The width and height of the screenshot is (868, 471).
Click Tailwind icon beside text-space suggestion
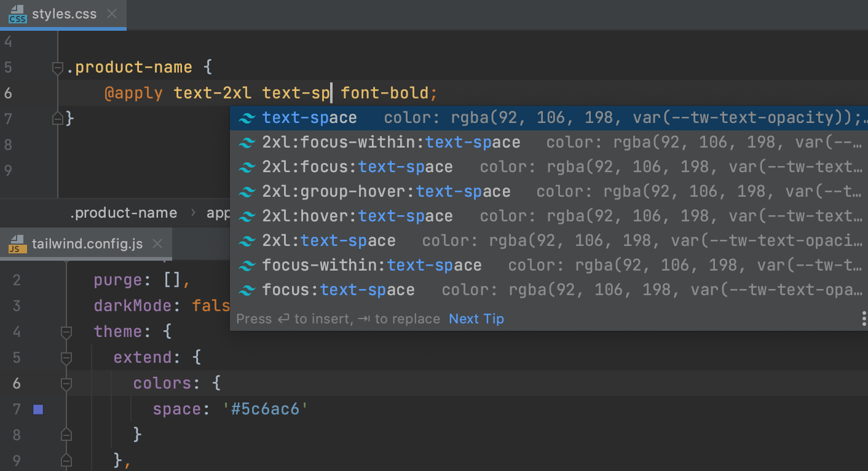pos(247,118)
